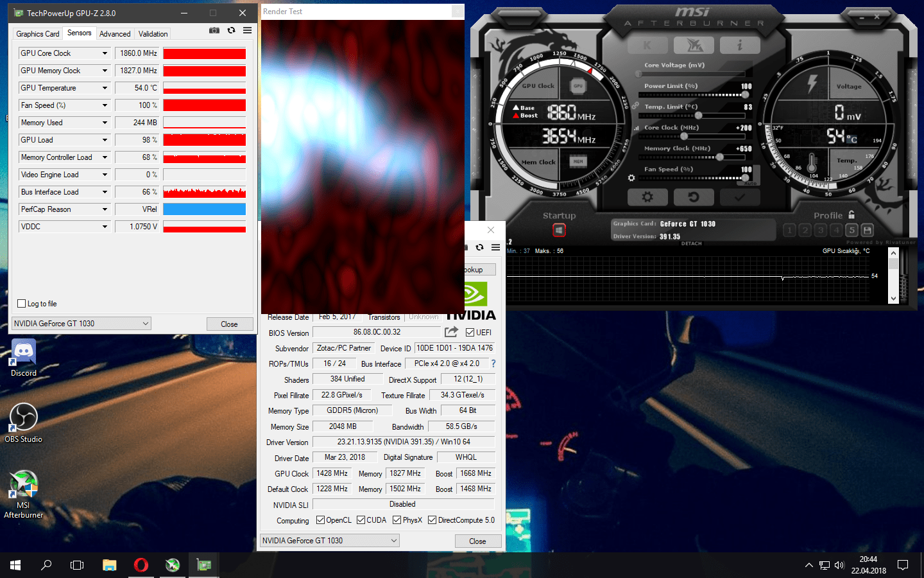
Task: Close the GPU-Z Sensors window via Close button
Action: click(230, 324)
